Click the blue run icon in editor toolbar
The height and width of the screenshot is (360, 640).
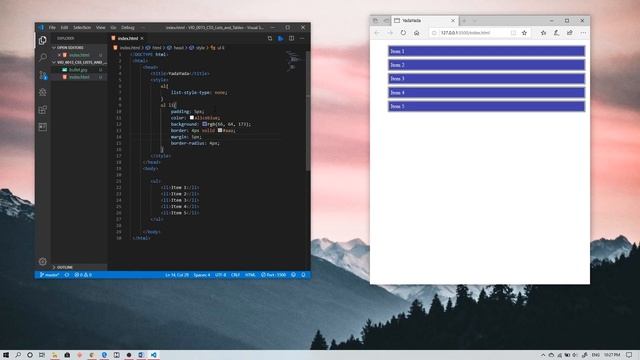point(280,38)
